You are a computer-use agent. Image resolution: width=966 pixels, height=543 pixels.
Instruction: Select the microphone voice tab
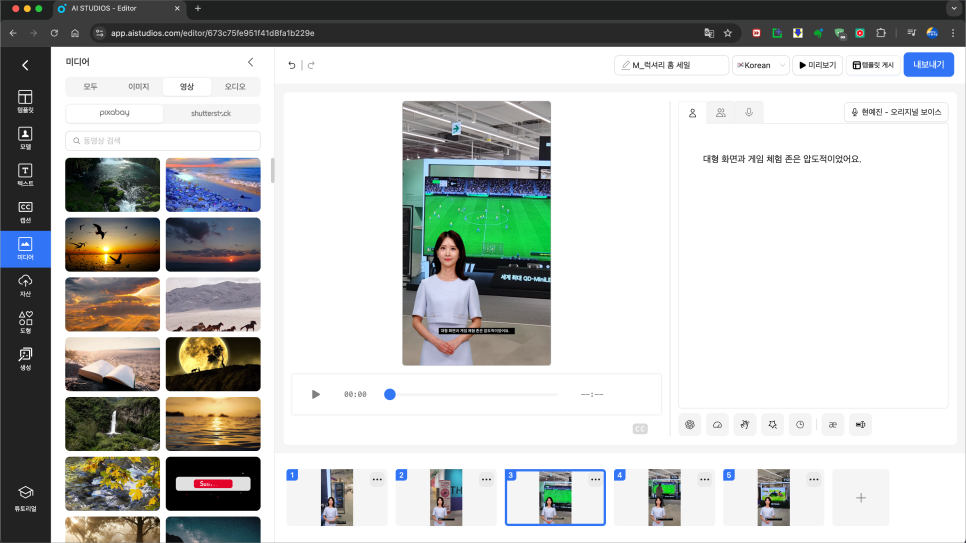click(x=749, y=113)
